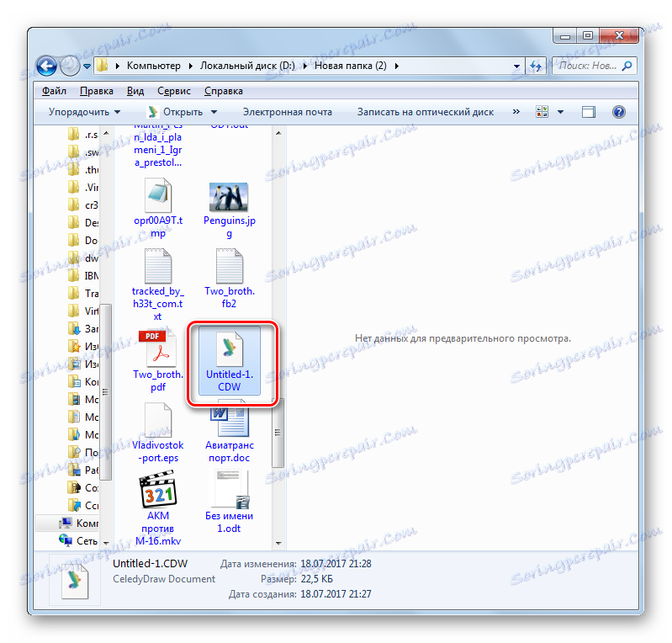The width and height of the screenshot is (672, 643).
Task: Open the address bar history dropdown
Action: (516, 66)
